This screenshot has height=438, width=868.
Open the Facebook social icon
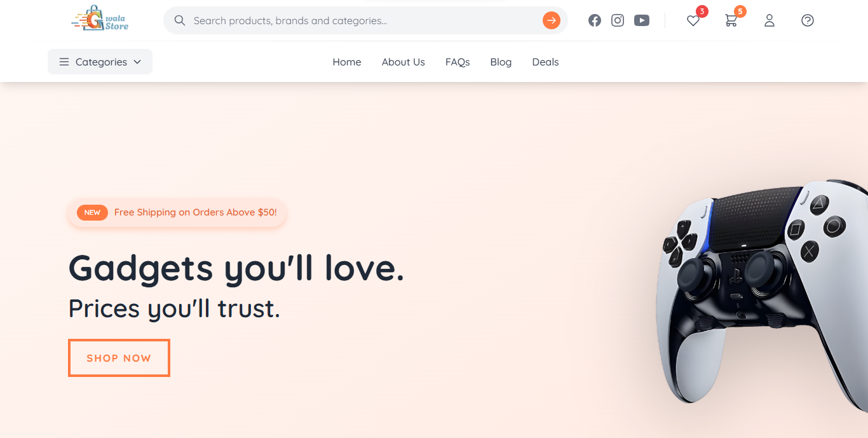click(x=595, y=20)
